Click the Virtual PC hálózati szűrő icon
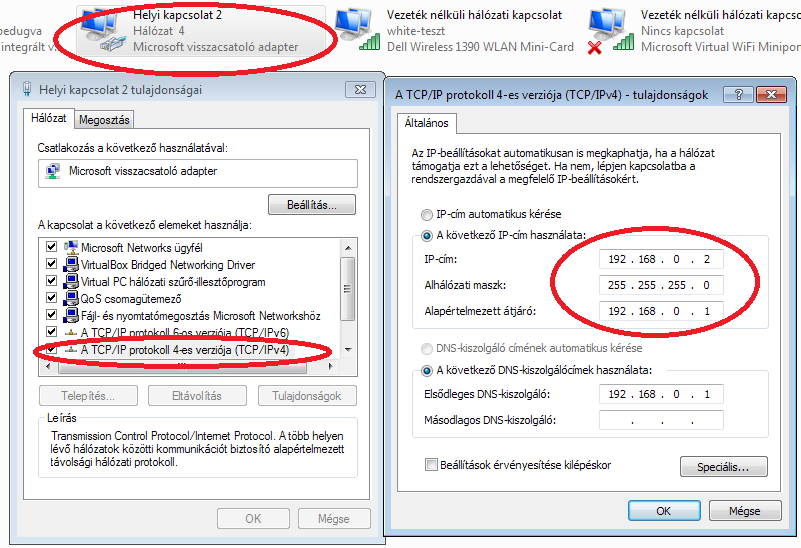Viewport: 801px width, 548px height. point(70,281)
